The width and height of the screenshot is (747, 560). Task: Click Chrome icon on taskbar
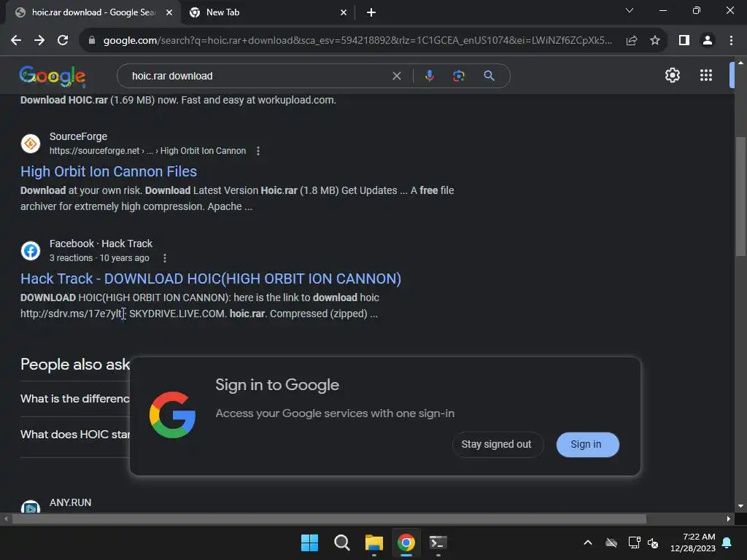pyautogui.click(x=406, y=542)
